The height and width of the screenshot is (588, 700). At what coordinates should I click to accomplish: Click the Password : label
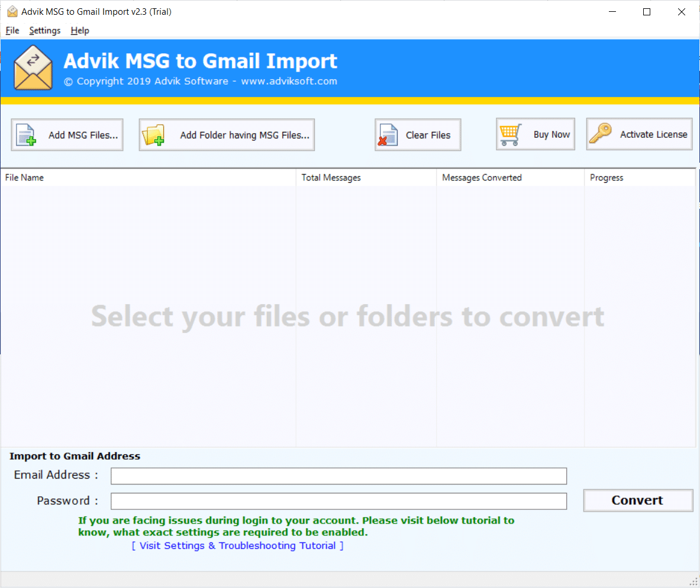pyautogui.click(x=67, y=501)
